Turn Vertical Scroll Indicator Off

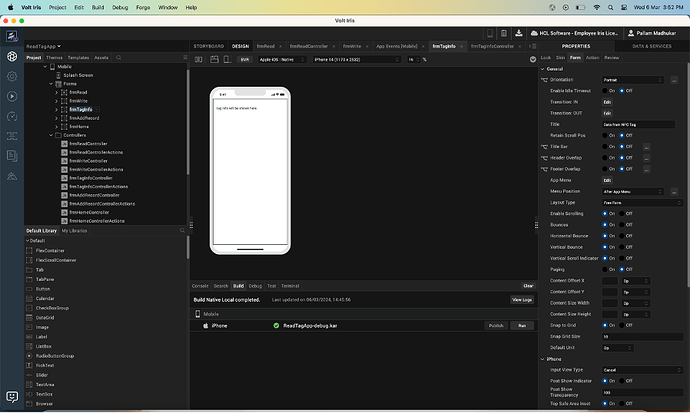(x=622, y=258)
